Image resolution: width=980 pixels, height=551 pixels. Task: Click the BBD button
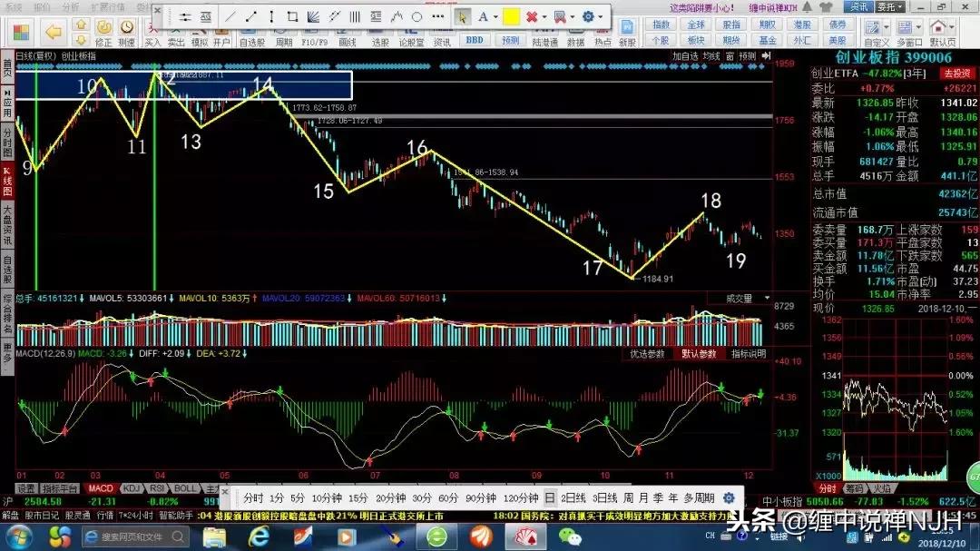[x=475, y=40]
